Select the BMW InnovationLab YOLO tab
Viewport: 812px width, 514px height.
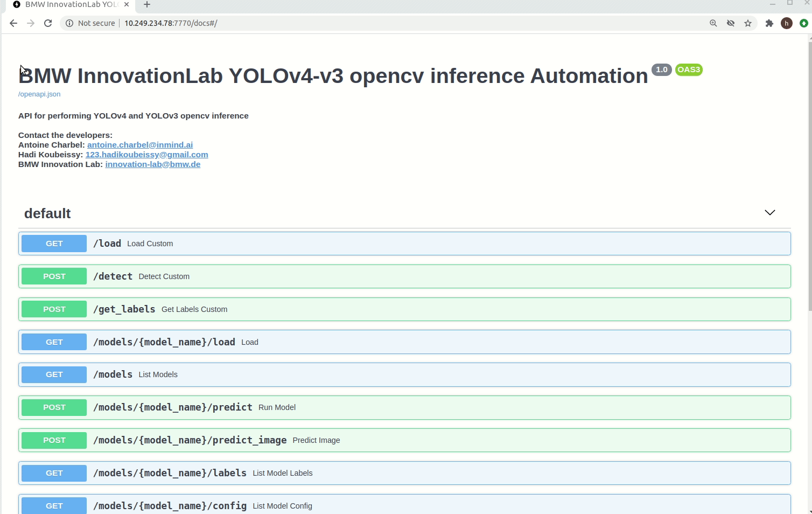tap(70, 4)
